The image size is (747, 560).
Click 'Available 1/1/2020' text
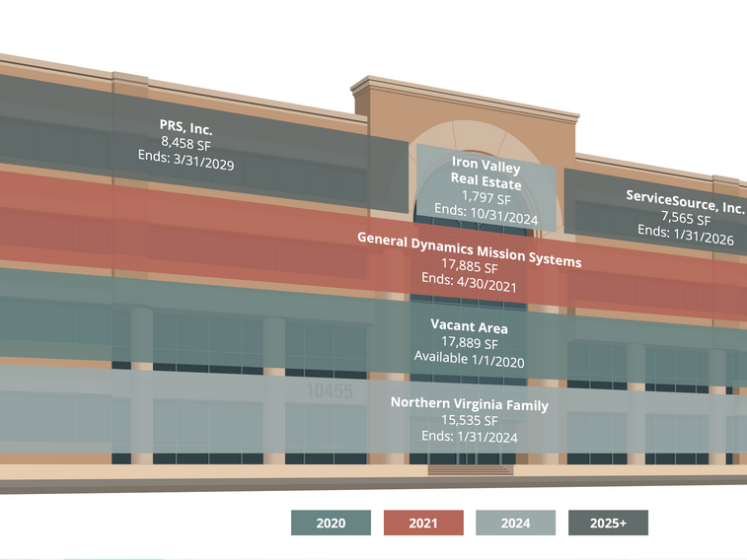coord(470,359)
